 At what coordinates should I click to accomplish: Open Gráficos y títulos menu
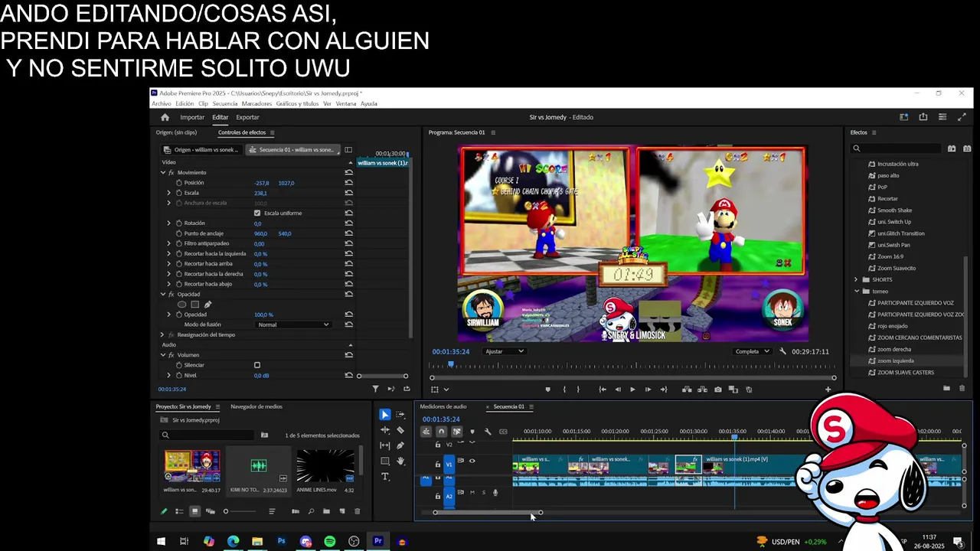coord(297,103)
